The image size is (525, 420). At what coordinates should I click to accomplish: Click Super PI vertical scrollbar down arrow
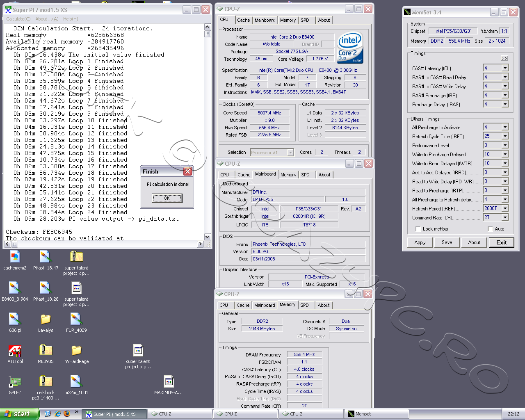click(208, 237)
